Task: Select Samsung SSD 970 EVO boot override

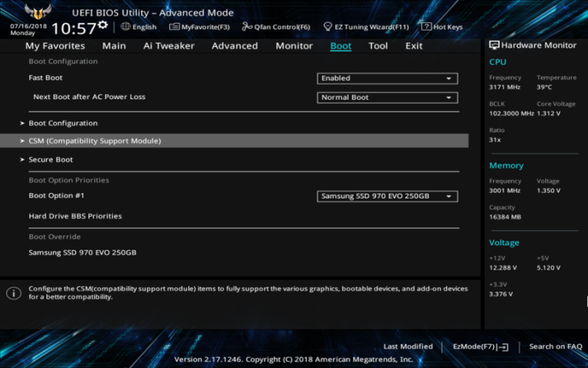Action: [82, 252]
